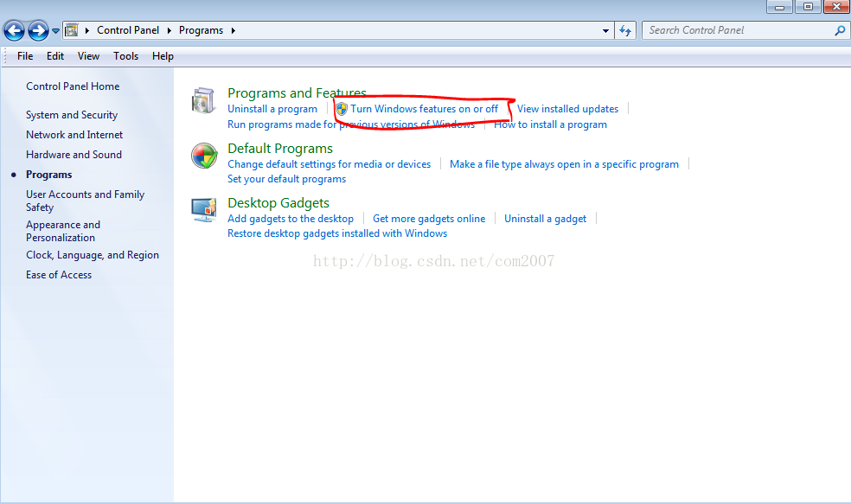
Task: Run programs made for previous Windows versions
Action: [x=350, y=124]
